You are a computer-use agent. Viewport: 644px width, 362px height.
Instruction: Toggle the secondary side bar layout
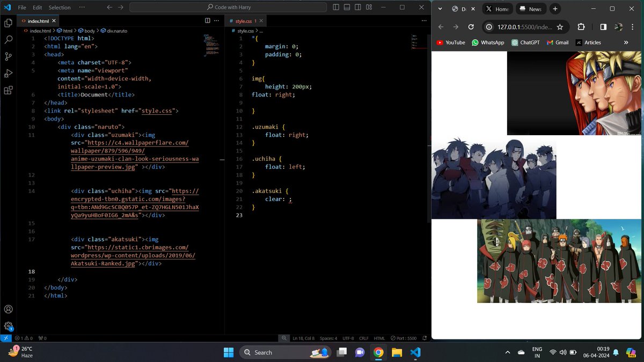coord(357,8)
